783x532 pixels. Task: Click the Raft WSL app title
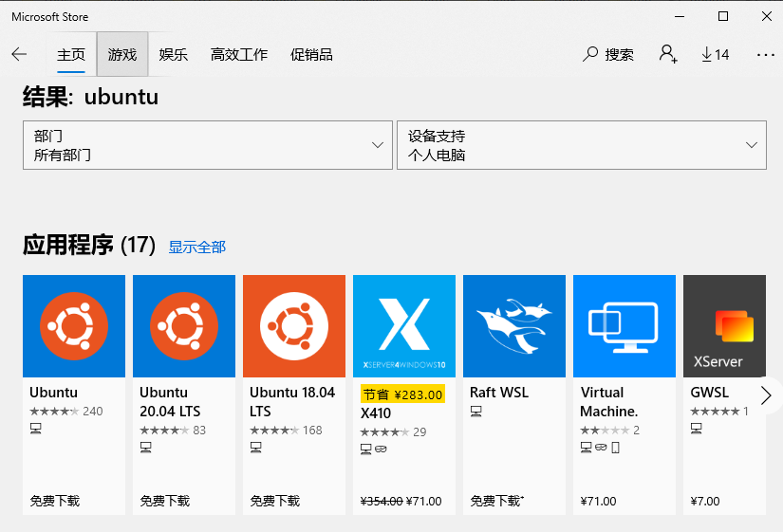(499, 393)
